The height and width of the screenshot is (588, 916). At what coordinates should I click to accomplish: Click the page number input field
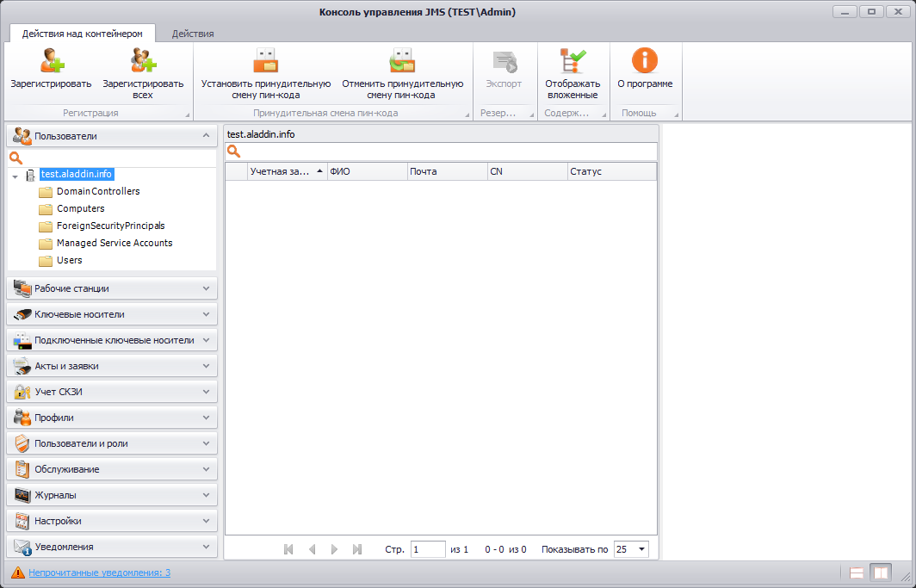point(428,549)
